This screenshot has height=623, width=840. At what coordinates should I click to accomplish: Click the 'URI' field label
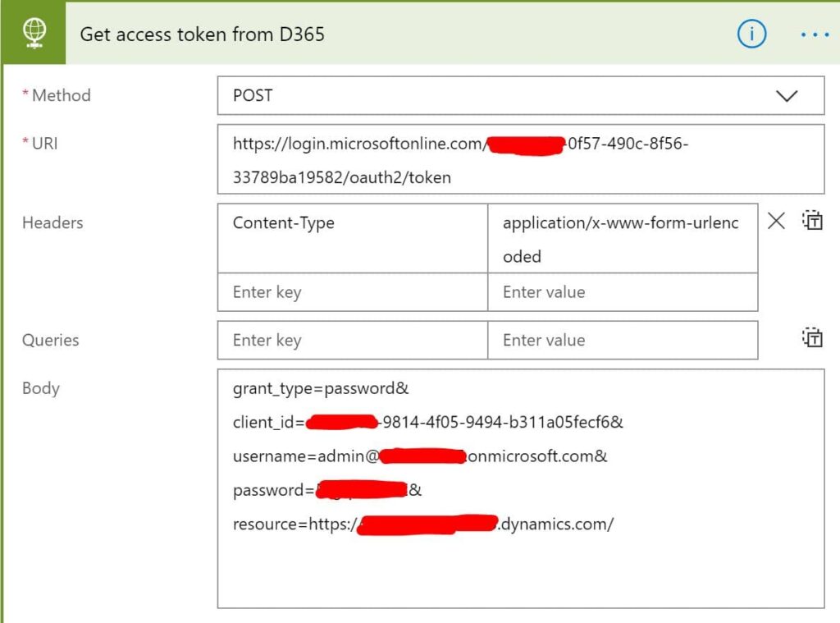coord(44,144)
